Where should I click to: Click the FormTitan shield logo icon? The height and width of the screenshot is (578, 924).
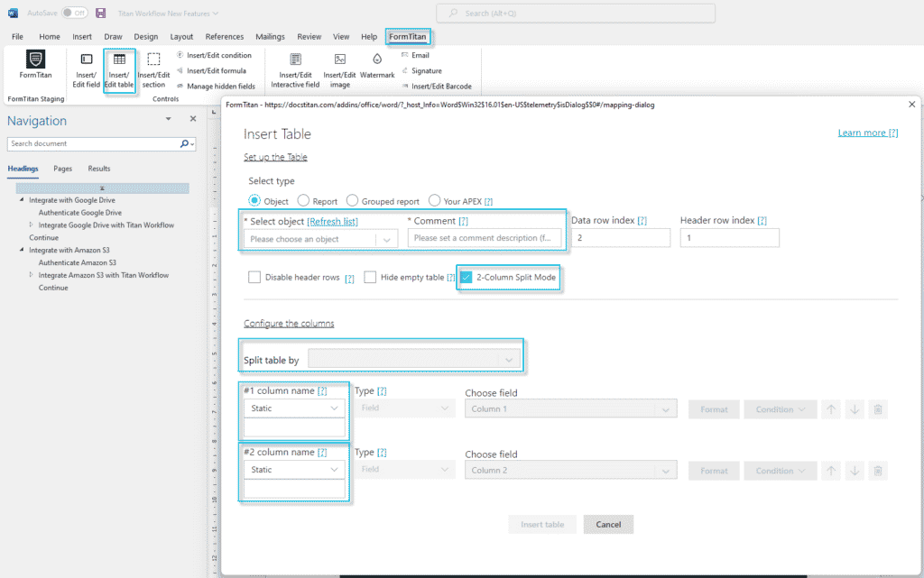35,60
